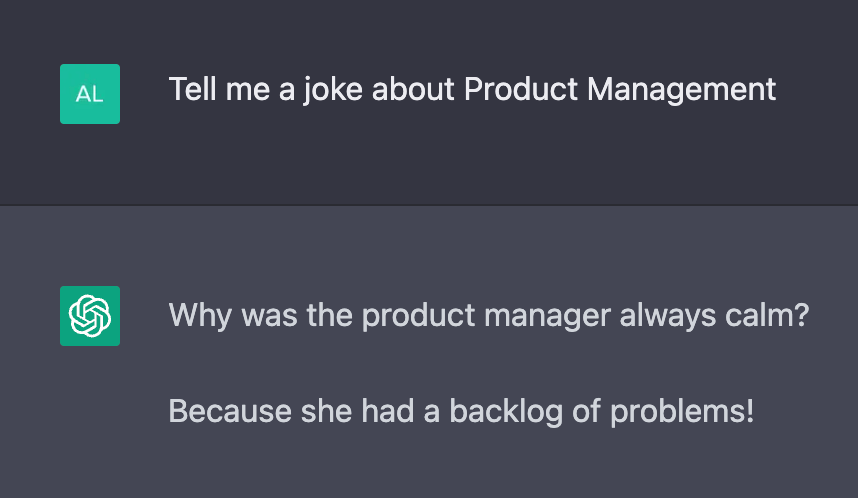Click the word 'about' in the user prompt
The height and width of the screenshot is (498, 858).
(413, 89)
